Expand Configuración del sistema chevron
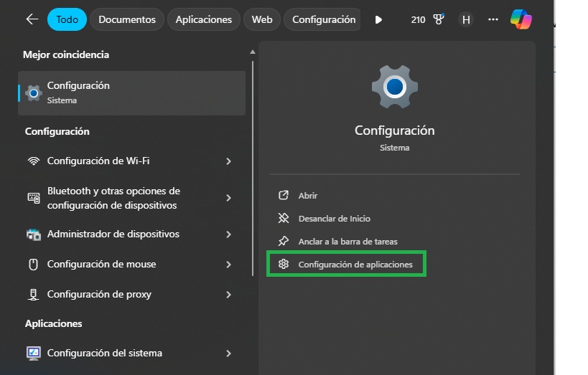Screen dimensions: 588x375 (228, 353)
